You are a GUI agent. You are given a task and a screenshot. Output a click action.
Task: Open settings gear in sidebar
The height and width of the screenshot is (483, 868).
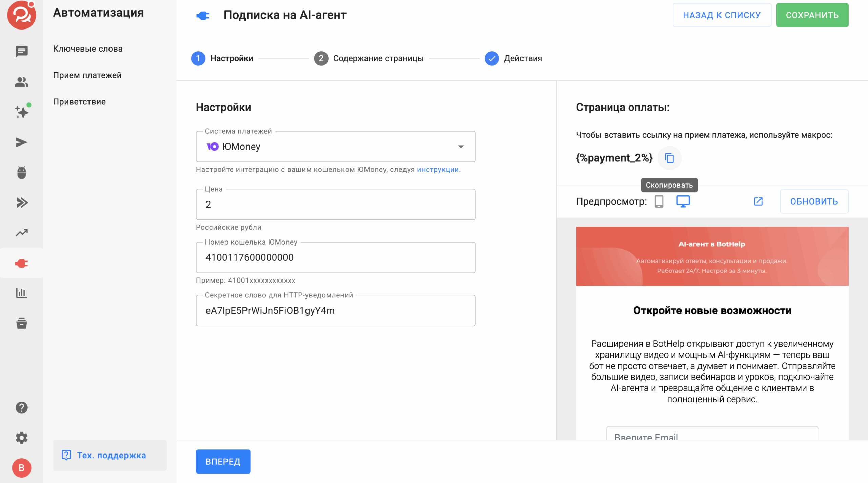pyautogui.click(x=22, y=438)
